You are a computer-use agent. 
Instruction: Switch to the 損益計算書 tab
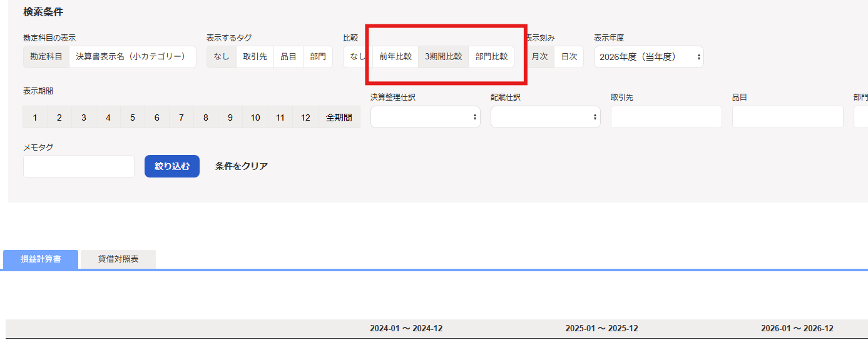[x=41, y=259]
